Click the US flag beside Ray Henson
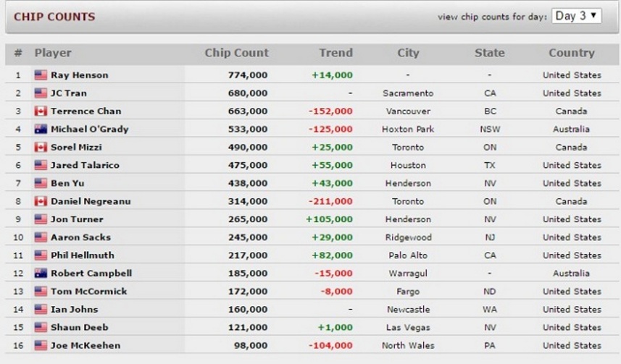Image resolution: width=621 pixels, height=364 pixels. 41,75
